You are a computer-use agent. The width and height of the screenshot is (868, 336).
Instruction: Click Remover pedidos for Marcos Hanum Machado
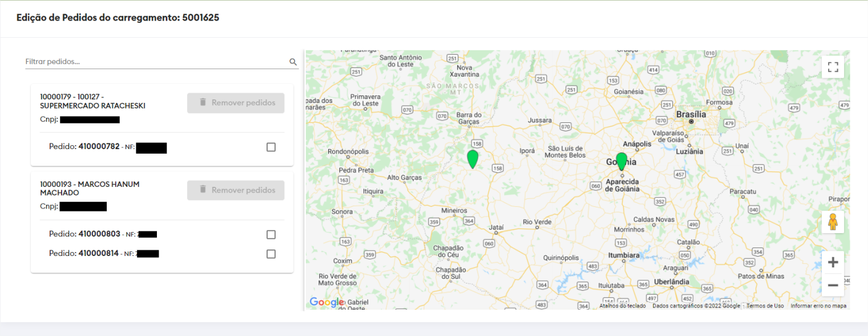(236, 190)
